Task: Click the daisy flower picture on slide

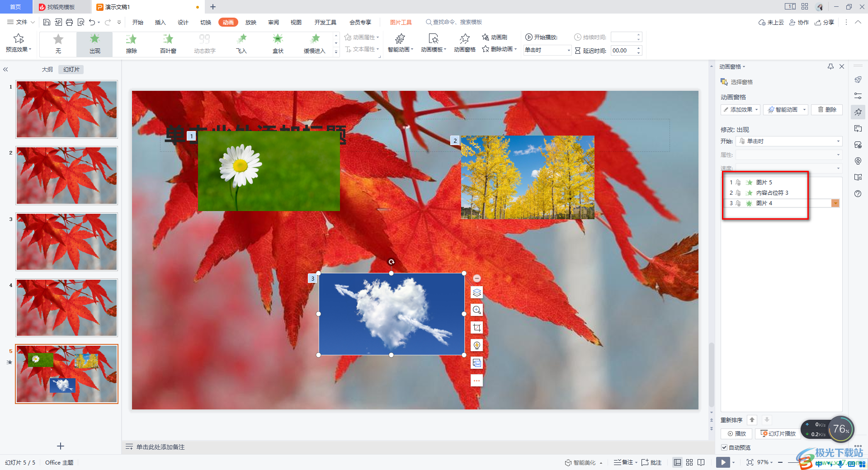Action: click(x=269, y=171)
